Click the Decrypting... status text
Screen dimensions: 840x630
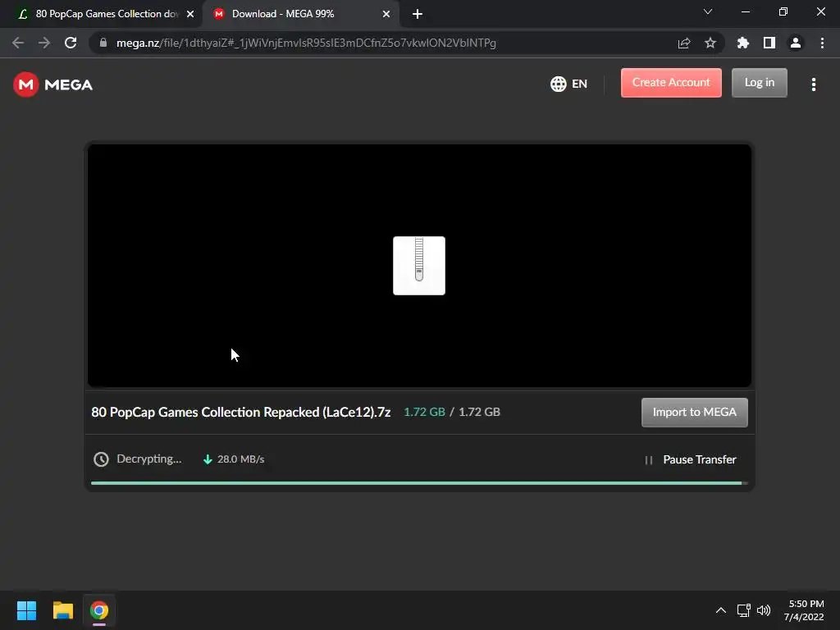[x=149, y=459]
